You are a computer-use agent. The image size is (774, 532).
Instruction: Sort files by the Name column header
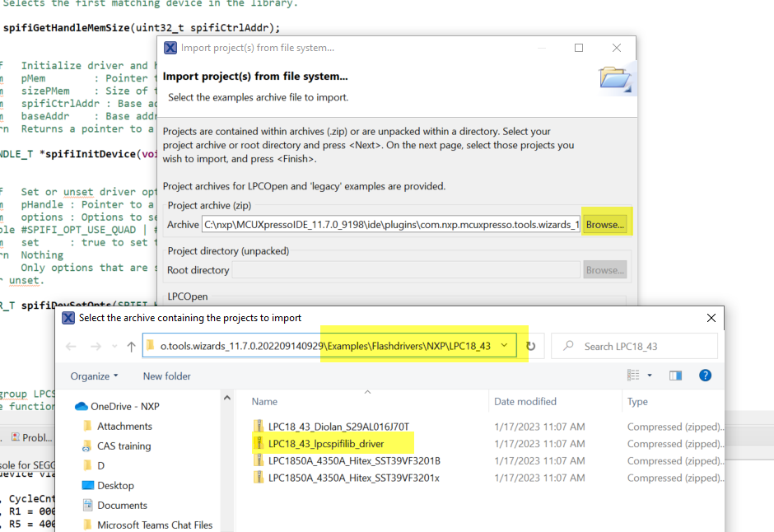coord(263,401)
